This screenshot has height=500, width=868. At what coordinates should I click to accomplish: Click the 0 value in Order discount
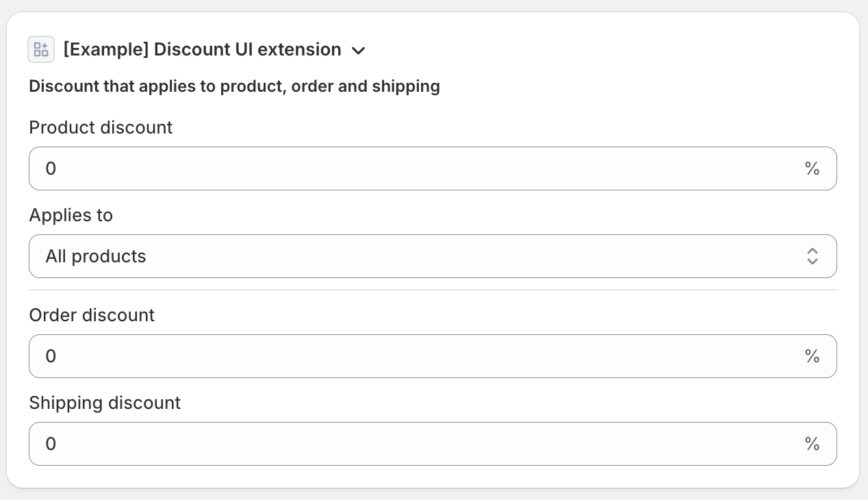[x=51, y=356]
